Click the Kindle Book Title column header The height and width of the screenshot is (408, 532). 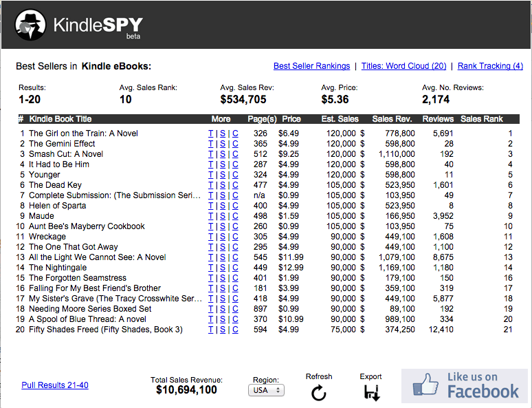click(x=60, y=119)
